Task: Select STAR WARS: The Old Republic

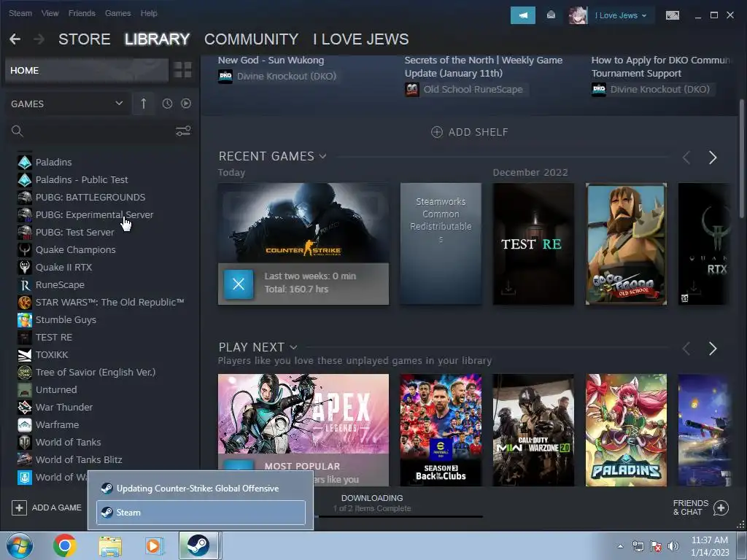Action: coord(109,303)
